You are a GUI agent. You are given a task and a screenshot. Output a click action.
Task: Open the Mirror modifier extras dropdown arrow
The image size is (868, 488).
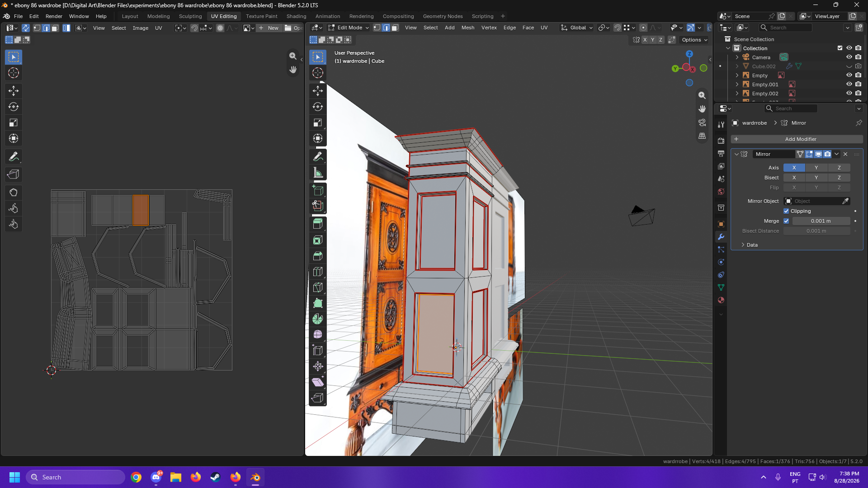pos(837,154)
